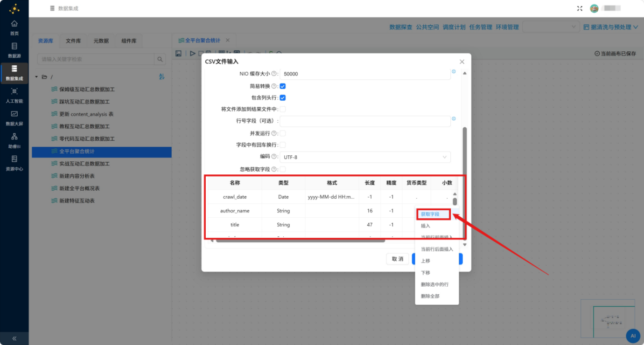This screenshot has width=644, height=345.
Task: Switch to the 文件库 tab
Action: point(73,41)
